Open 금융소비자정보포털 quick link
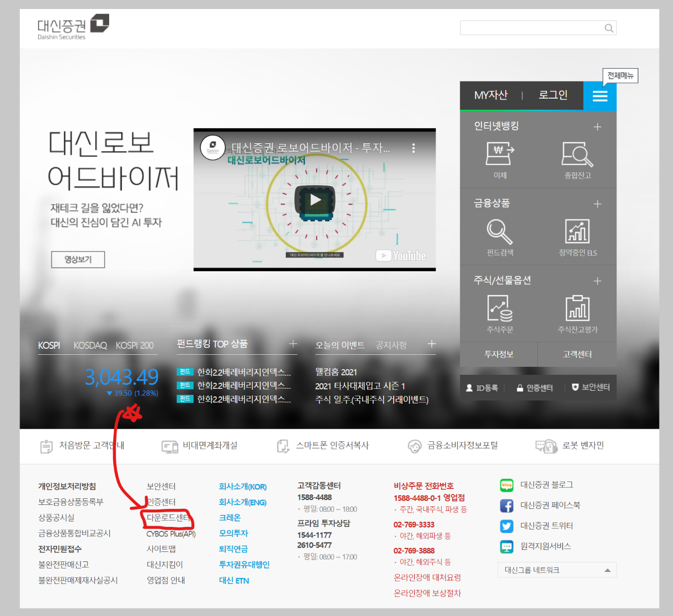The image size is (673, 616). click(453, 446)
